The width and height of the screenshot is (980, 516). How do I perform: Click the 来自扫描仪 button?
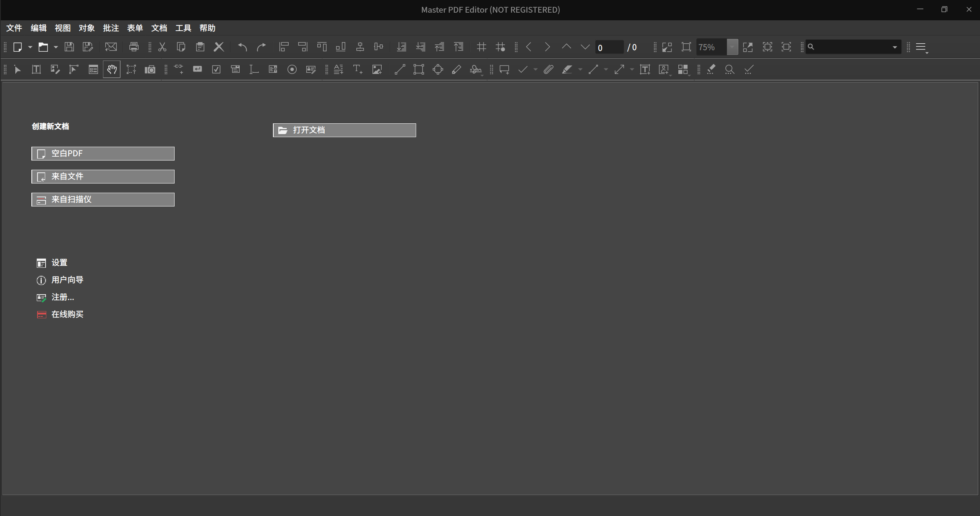click(x=103, y=200)
